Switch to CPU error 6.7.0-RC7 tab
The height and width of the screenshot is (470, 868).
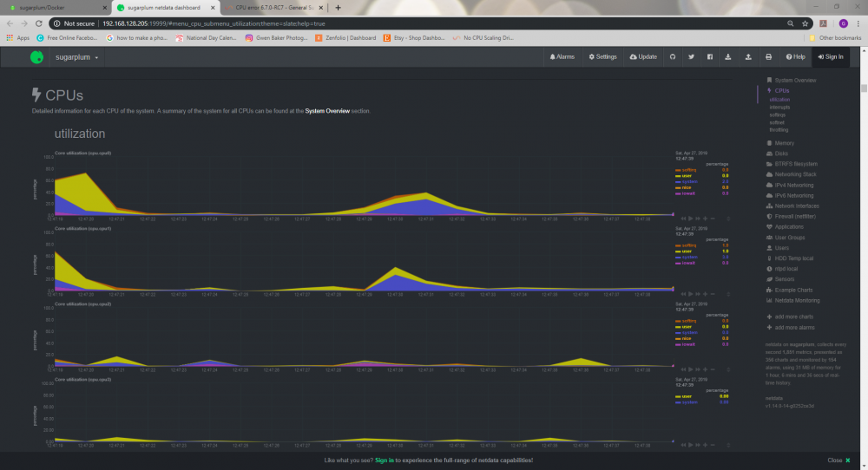pyautogui.click(x=274, y=8)
